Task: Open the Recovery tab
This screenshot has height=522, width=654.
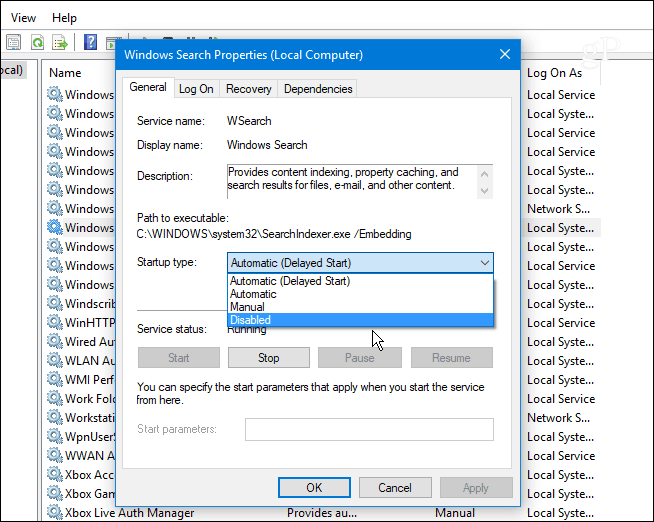Action: (x=249, y=89)
